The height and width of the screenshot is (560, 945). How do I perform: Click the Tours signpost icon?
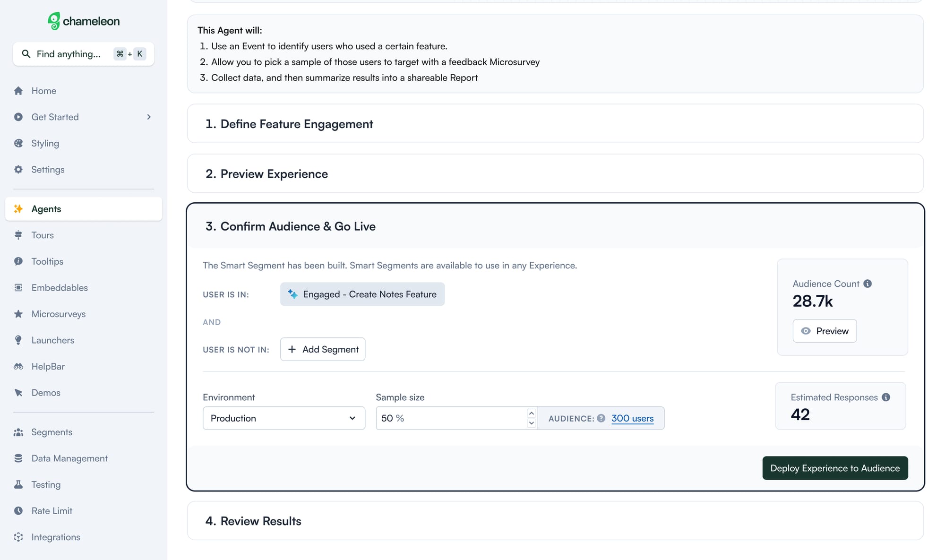(x=18, y=235)
